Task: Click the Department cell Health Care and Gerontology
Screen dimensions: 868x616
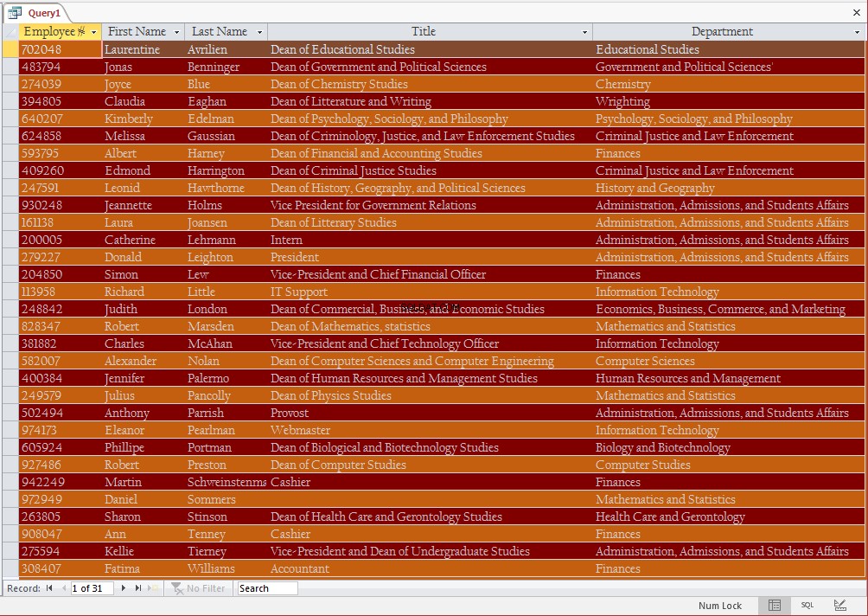Action: [x=729, y=517]
